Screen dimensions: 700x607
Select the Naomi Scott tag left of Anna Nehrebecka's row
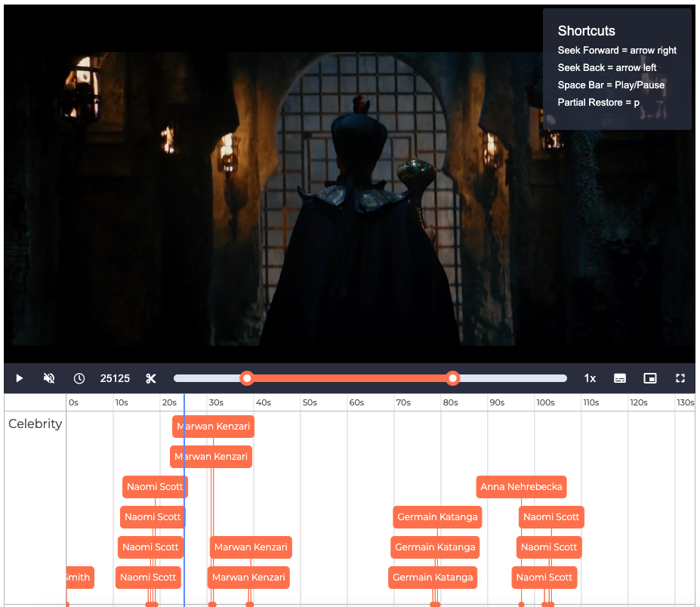155,486
